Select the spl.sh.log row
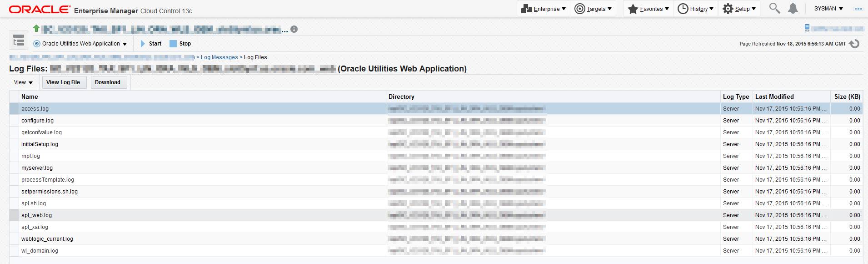Viewport: 868px width, 264px height. tap(436, 203)
